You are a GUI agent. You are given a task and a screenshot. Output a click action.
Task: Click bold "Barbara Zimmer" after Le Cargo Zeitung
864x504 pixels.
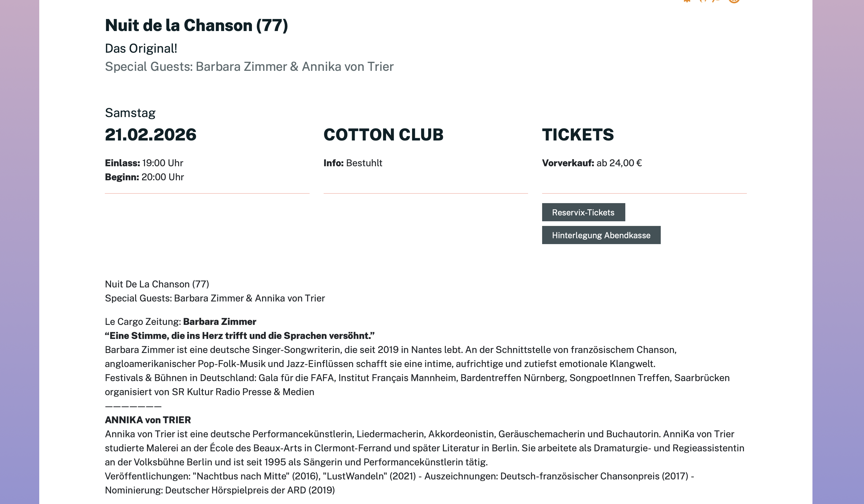[x=219, y=322]
